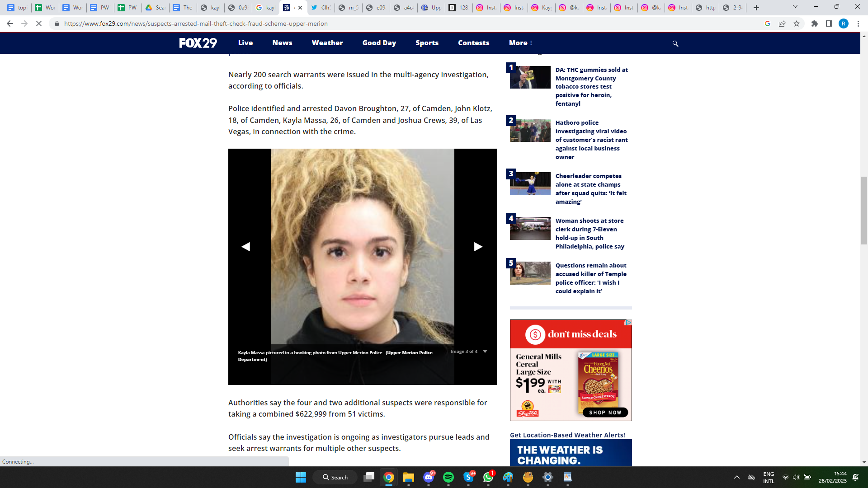The width and height of the screenshot is (868, 488).
Task: Open WhatsApp from the taskbar
Action: pyautogui.click(x=488, y=477)
